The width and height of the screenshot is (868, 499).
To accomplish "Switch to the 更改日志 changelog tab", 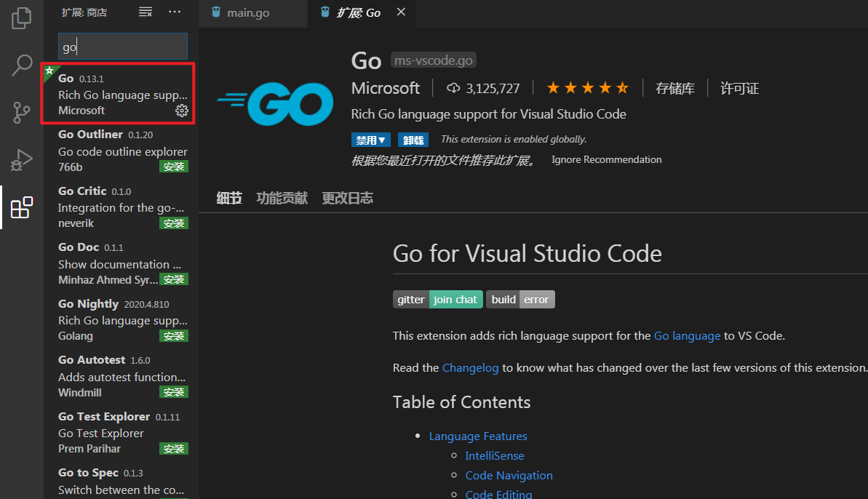I will [x=348, y=198].
